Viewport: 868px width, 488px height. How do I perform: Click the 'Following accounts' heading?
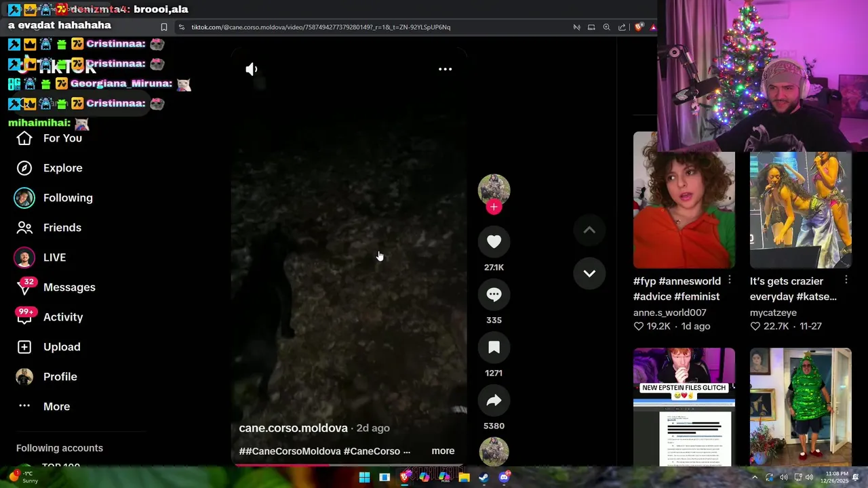pos(60,448)
